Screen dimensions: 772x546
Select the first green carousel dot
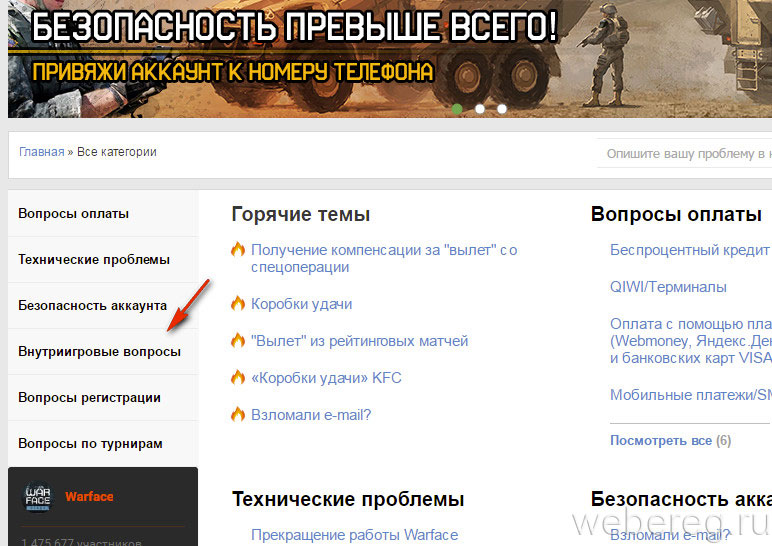tap(457, 109)
